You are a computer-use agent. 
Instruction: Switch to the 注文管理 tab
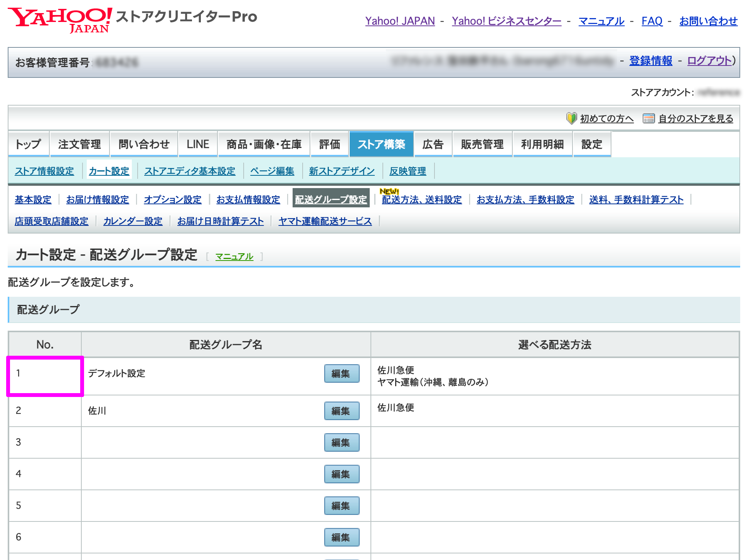(x=79, y=144)
